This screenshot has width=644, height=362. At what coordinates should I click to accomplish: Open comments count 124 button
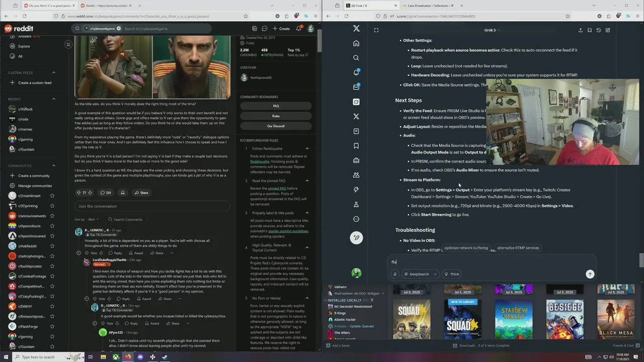point(106,193)
